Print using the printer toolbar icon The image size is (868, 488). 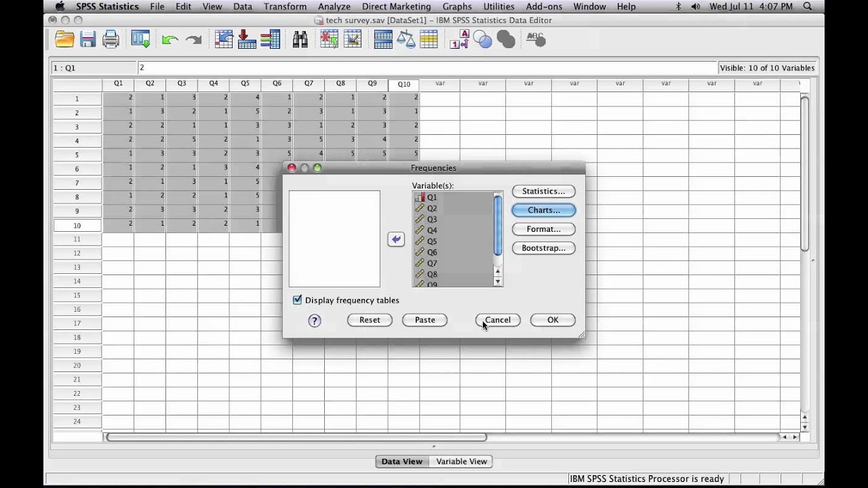click(111, 40)
